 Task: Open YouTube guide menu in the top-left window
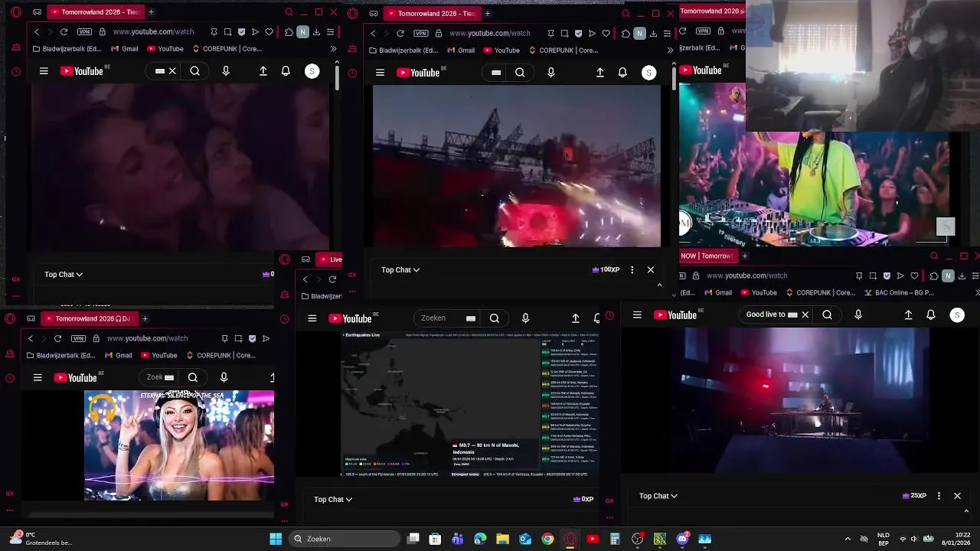click(x=44, y=71)
